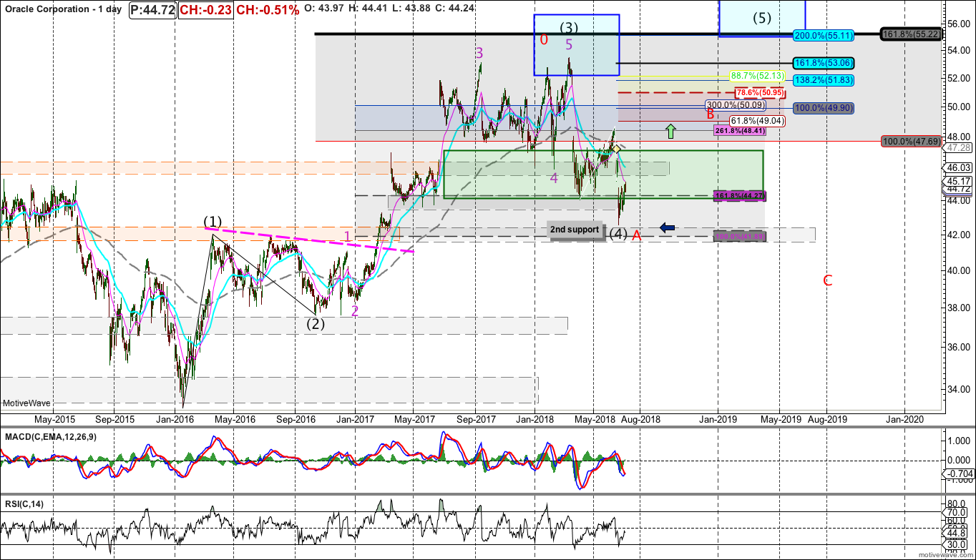Select the red C wave label
Image resolution: width=976 pixels, height=560 pixels.
(x=828, y=280)
